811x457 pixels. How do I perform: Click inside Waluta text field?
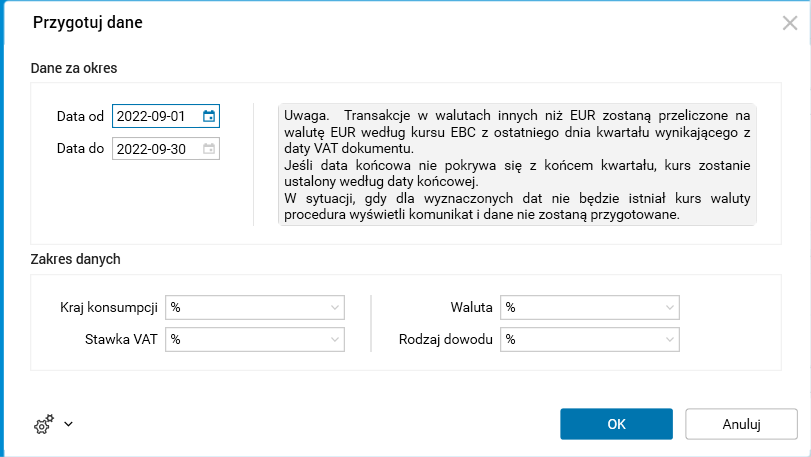click(x=582, y=307)
